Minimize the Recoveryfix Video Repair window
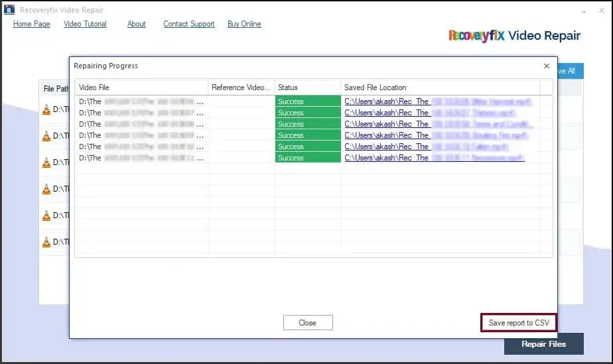This screenshot has width=613, height=364. point(583,11)
